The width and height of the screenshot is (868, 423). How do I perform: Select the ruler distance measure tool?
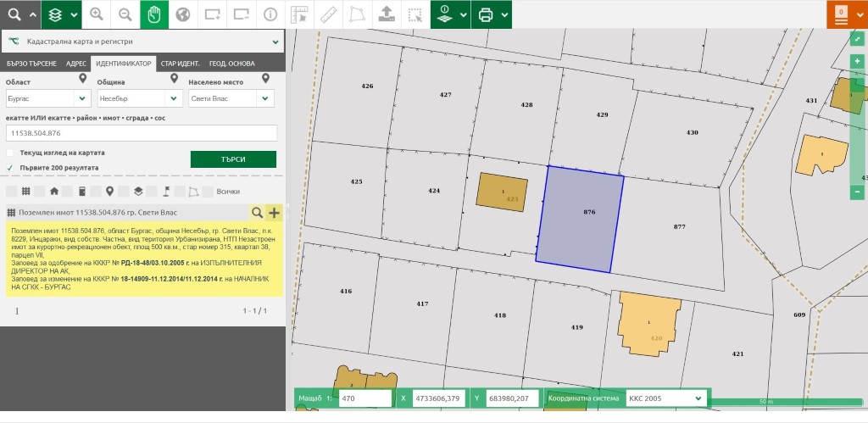328,14
